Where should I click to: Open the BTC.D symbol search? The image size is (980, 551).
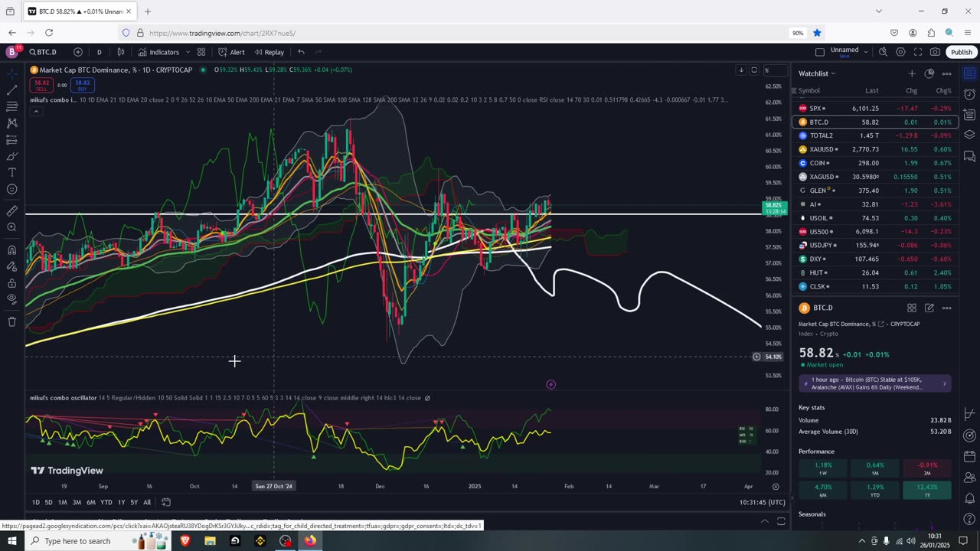(x=43, y=52)
